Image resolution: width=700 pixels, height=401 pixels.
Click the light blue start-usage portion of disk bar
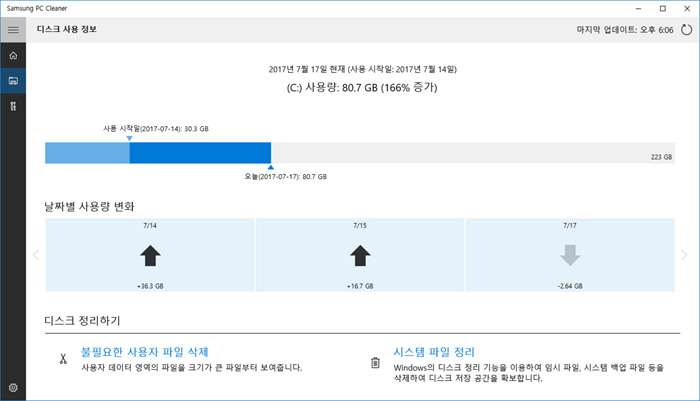point(87,153)
